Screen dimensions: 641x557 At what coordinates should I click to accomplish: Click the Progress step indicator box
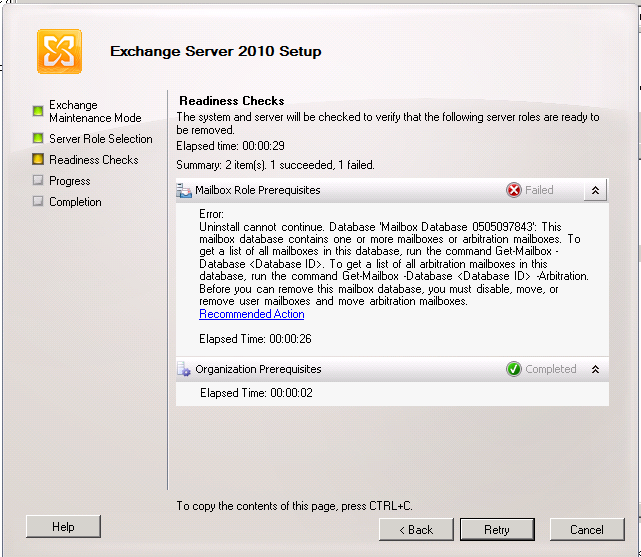38,180
